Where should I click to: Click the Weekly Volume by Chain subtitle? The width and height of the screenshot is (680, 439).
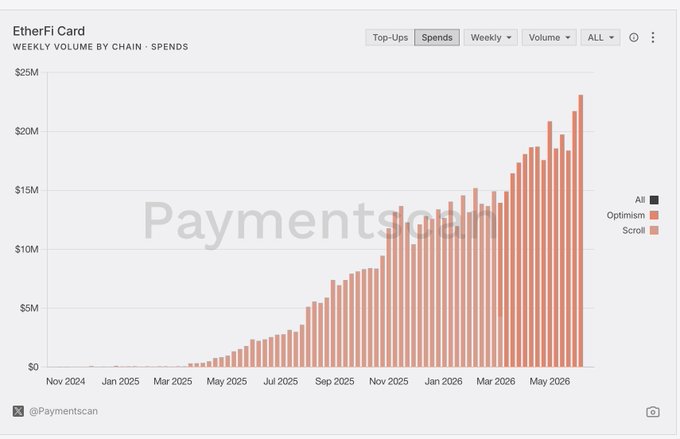100,47
